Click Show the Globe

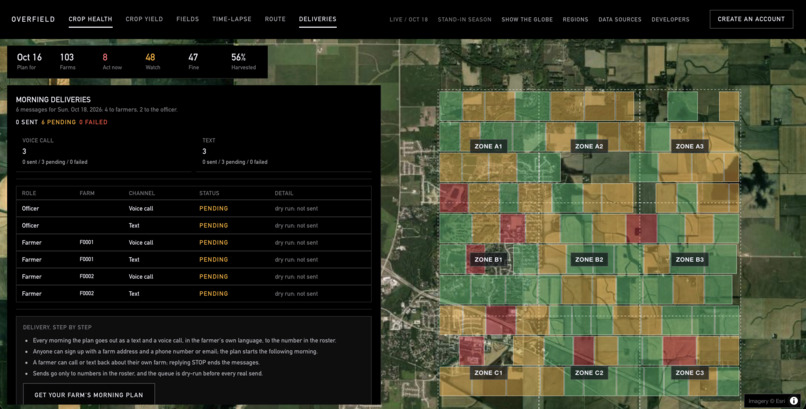527,20
